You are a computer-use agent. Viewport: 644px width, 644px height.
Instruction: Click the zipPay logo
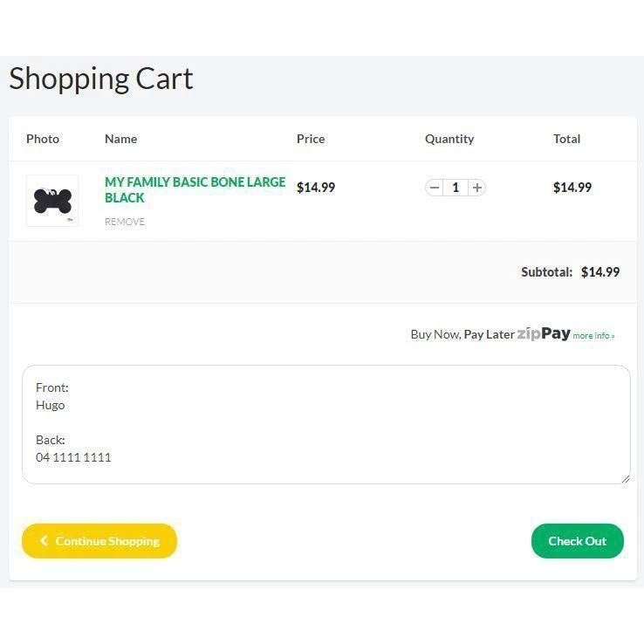[x=544, y=333]
